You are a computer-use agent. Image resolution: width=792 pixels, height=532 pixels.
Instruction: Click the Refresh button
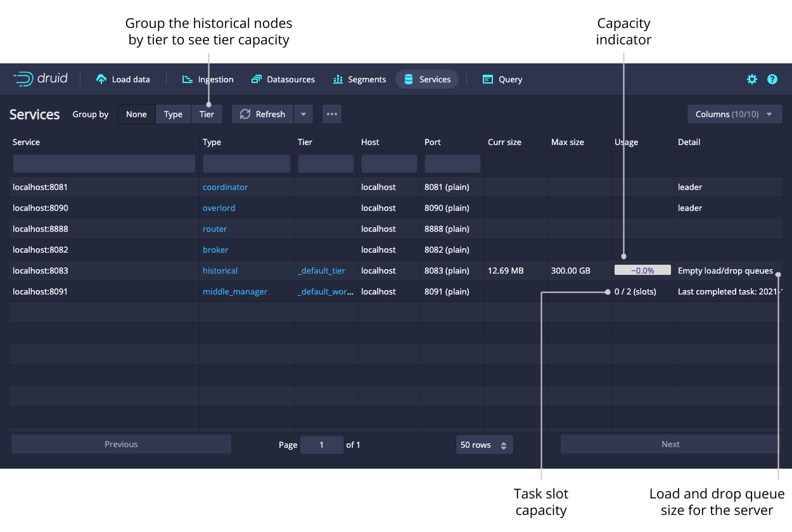click(x=263, y=114)
